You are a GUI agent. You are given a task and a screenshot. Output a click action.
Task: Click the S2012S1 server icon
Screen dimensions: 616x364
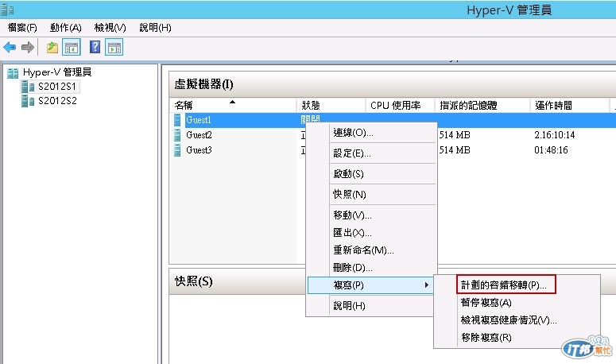(x=28, y=87)
